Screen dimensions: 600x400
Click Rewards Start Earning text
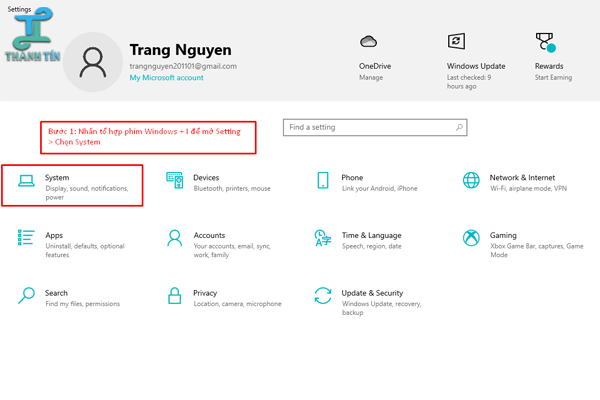click(553, 78)
